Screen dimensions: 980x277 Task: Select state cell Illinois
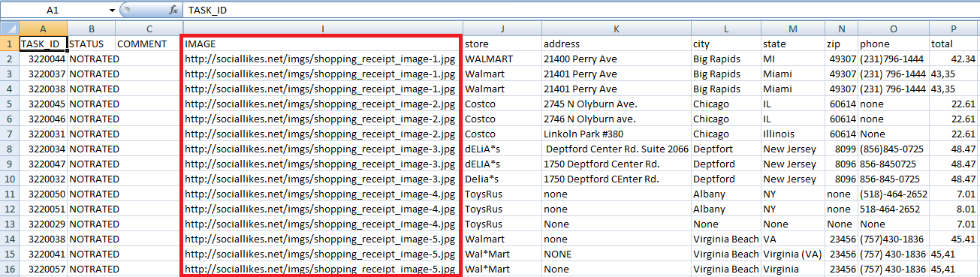coord(792,134)
